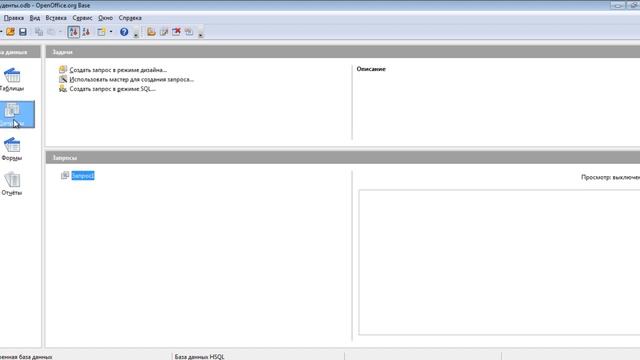Click Создать запрос в режиме дизайна
This screenshot has height=360, width=640.
pos(118,70)
